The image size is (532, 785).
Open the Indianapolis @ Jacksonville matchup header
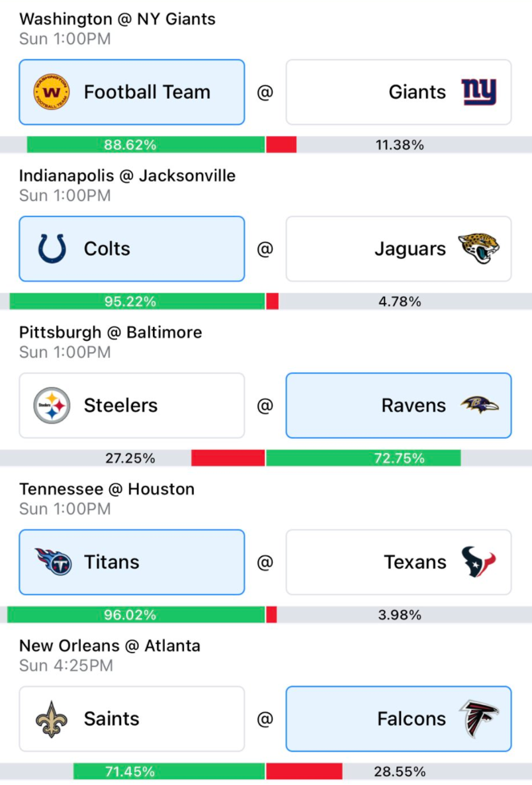pyautogui.click(x=127, y=175)
